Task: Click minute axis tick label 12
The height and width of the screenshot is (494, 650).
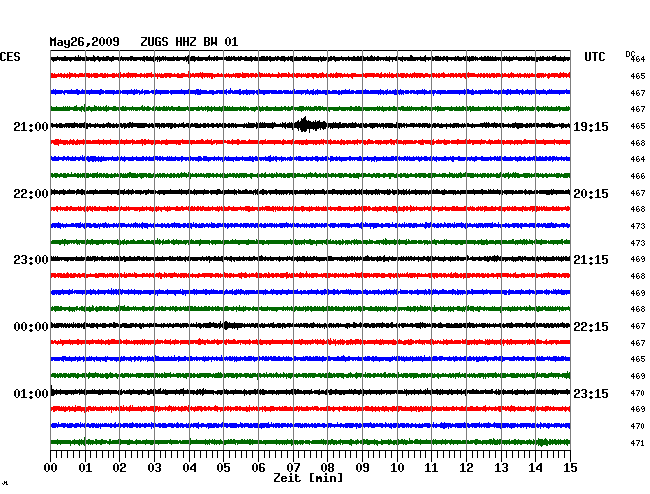Action: pos(466,467)
